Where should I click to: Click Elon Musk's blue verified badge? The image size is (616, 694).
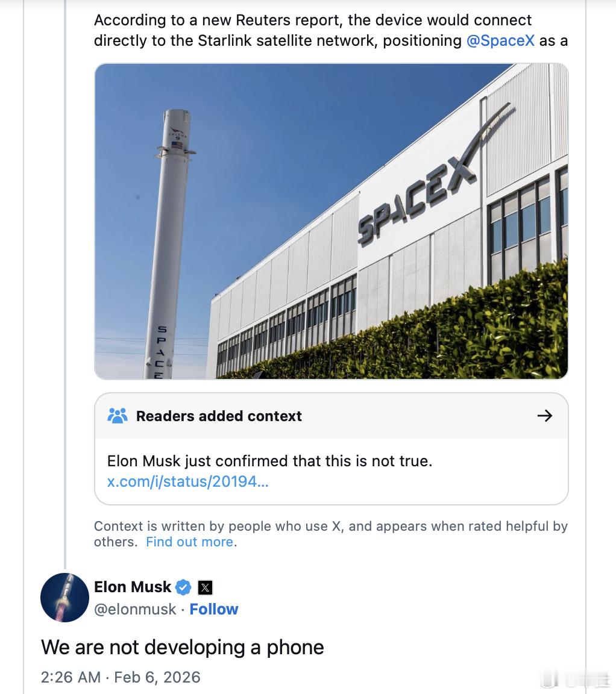183,587
